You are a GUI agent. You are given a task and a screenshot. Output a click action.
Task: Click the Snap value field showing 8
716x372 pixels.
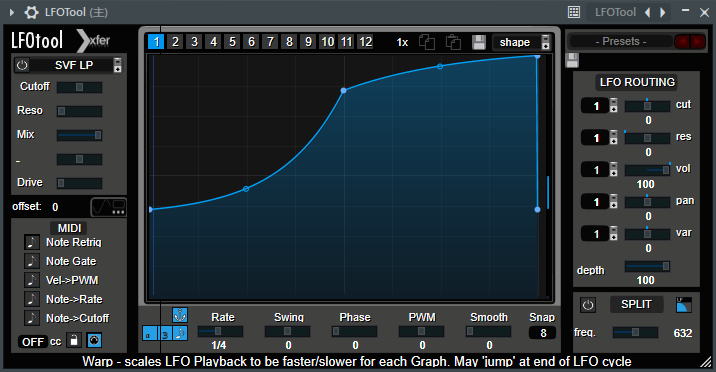pos(542,333)
